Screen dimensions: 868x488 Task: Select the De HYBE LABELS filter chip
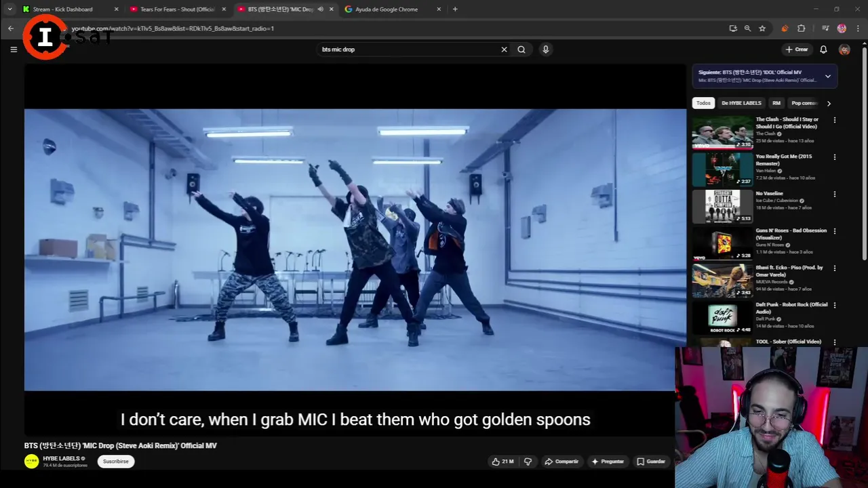(x=741, y=103)
